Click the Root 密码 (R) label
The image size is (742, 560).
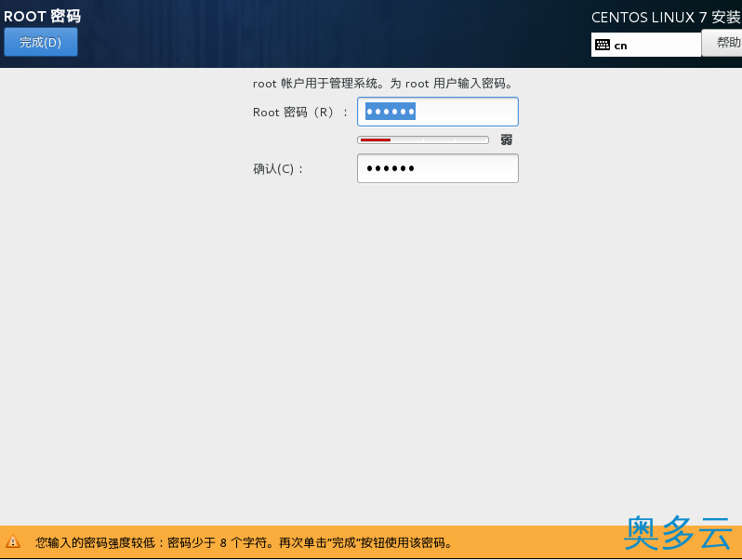(x=300, y=113)
